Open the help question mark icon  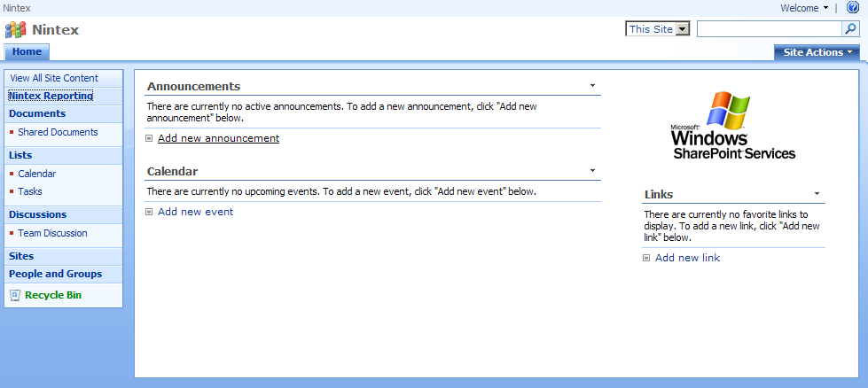853,8
